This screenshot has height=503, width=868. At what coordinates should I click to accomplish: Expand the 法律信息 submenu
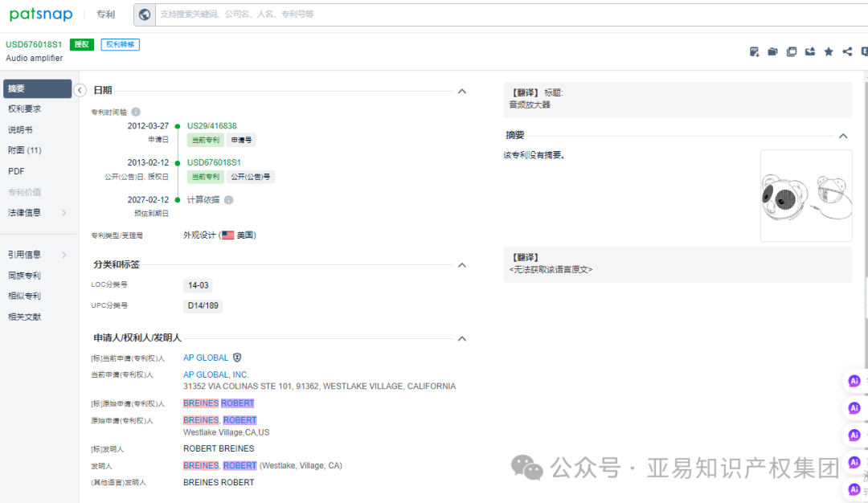coord(32,212)
